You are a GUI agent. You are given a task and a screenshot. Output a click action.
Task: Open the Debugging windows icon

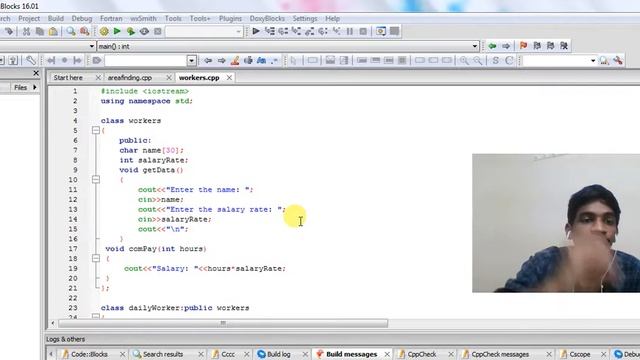click(381, 31)
